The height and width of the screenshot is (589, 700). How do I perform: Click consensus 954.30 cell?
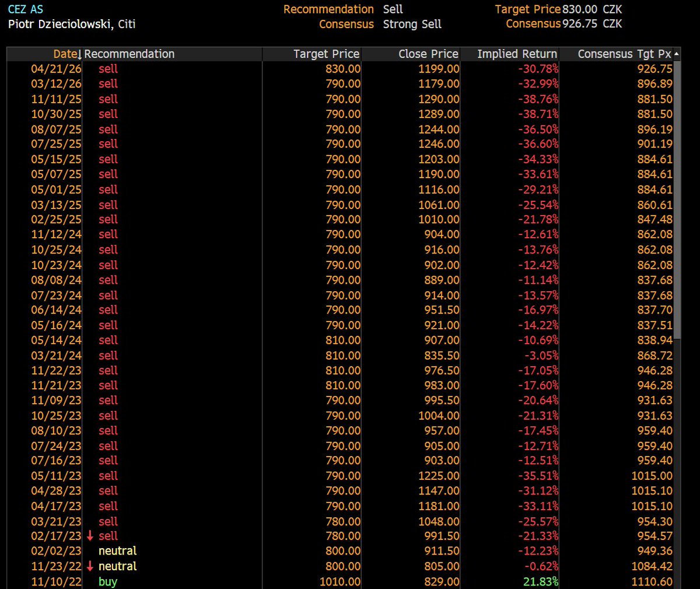pos(654,521)
